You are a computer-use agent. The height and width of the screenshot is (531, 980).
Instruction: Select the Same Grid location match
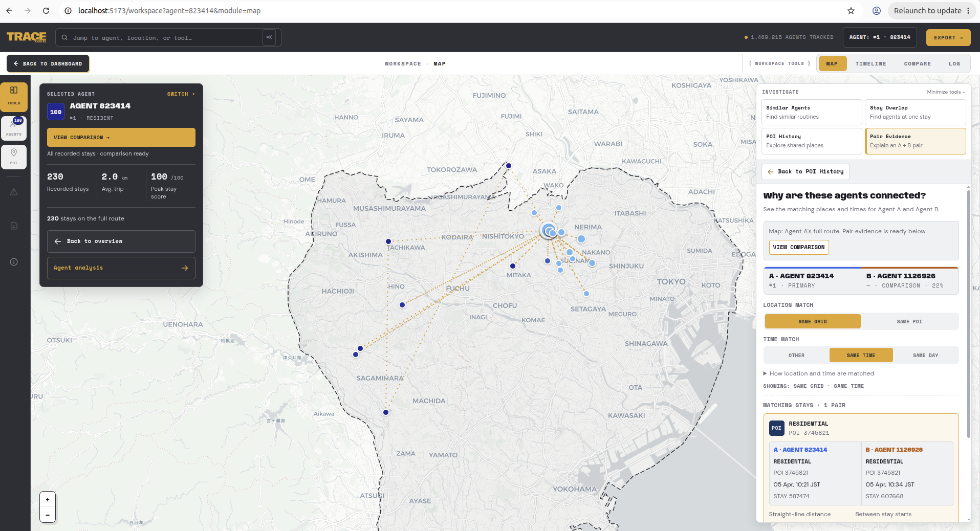[813, 322]
